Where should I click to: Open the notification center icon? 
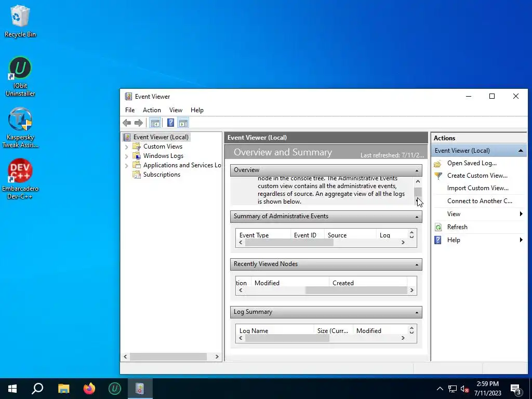pos(516,389)
